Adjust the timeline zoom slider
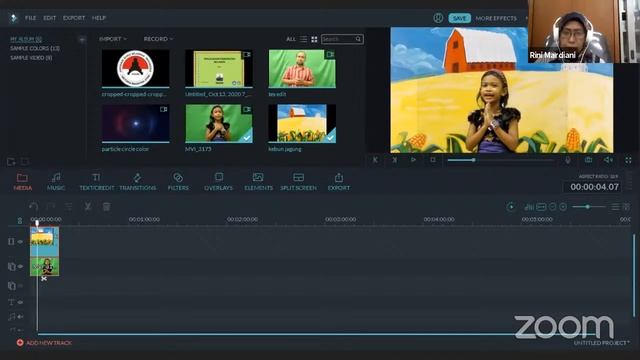The height and width of the screenshot is (360, 640). [x=588, y=207]
